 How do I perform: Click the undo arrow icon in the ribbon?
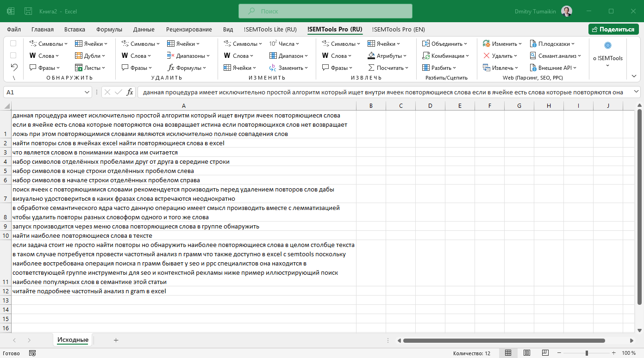[13, 68]
